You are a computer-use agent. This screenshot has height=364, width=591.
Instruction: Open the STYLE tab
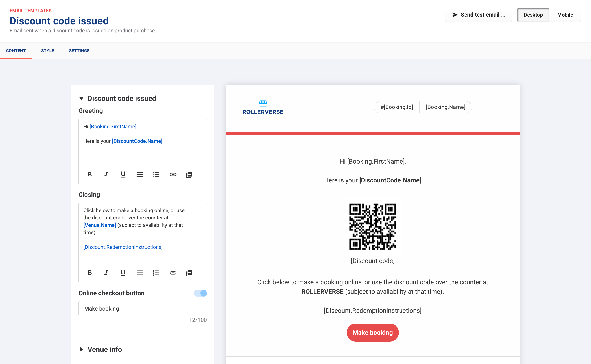[47, 51]
